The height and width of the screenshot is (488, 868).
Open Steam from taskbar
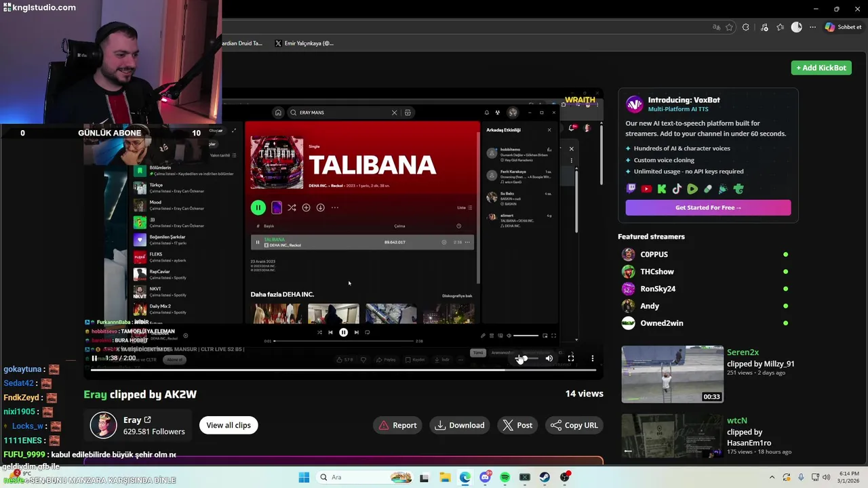pyautogui.click(x=545, y=477)
